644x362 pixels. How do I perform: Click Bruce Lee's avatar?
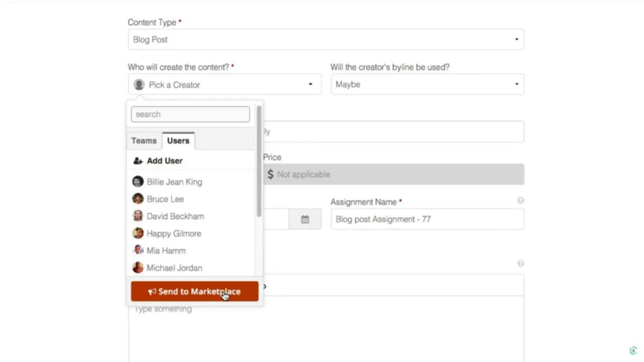[138, 198]
